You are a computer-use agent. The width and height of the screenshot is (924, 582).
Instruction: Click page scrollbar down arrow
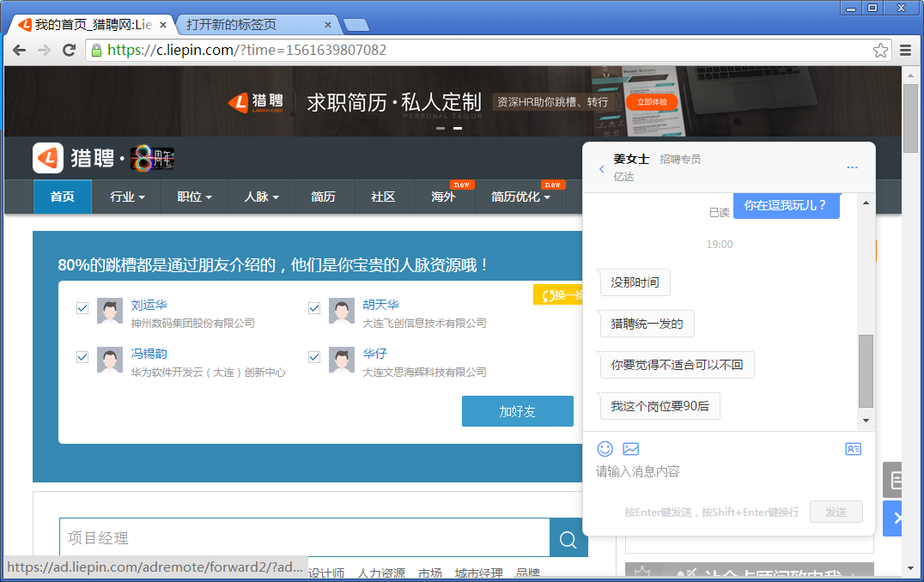(x=910, y=568)
